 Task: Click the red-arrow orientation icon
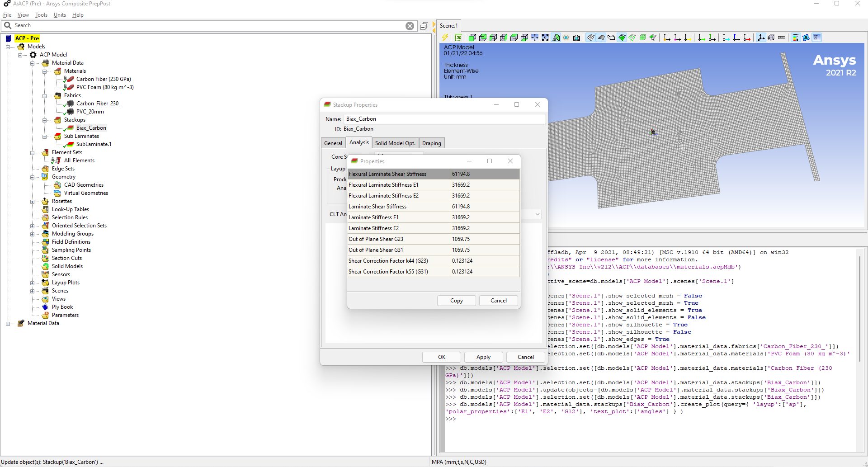[x=747, y=38]
